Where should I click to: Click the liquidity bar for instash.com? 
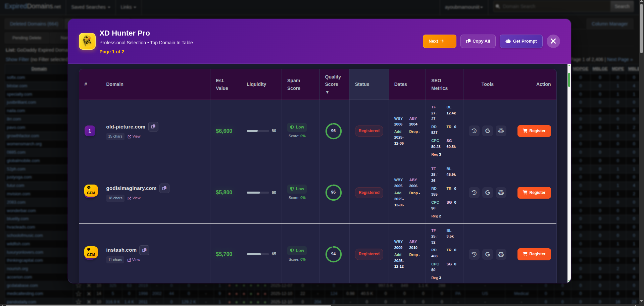257,254
